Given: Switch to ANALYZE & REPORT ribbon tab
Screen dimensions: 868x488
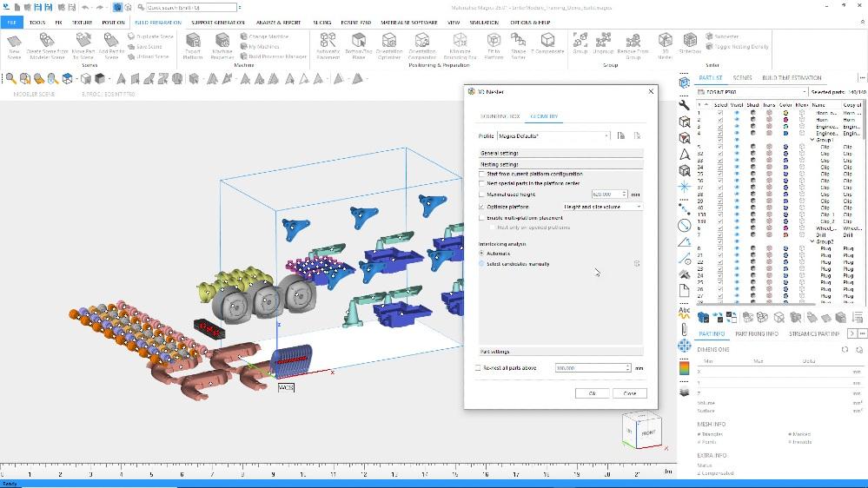Looking at the screenshot, I should [278, 23].
